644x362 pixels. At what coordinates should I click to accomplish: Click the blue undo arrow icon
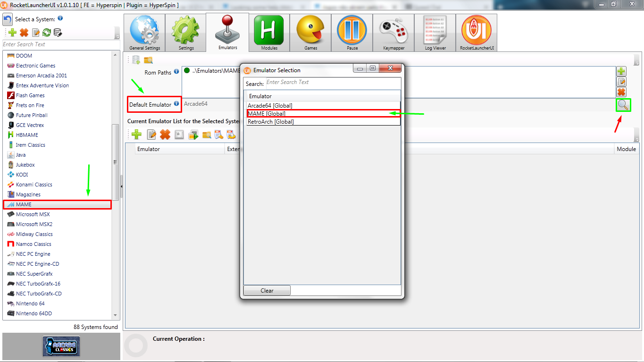pos(8,19)
